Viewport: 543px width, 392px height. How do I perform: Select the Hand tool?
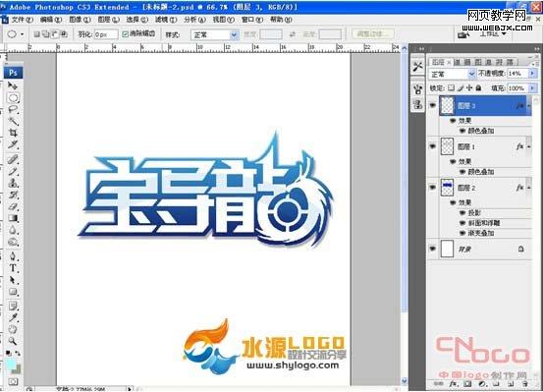click(13, 329)
